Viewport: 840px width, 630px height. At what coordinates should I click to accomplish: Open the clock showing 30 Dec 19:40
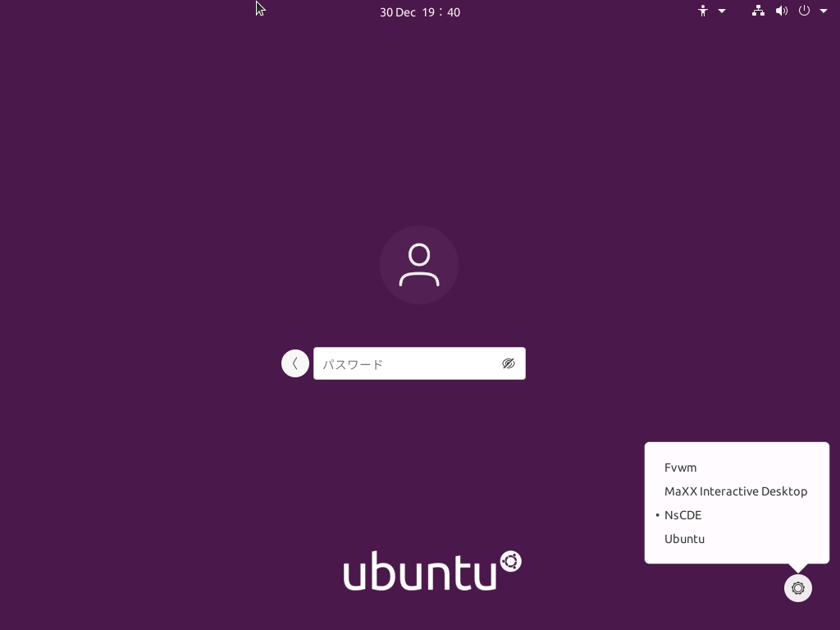pyautogui.click(x=420, y=11)
